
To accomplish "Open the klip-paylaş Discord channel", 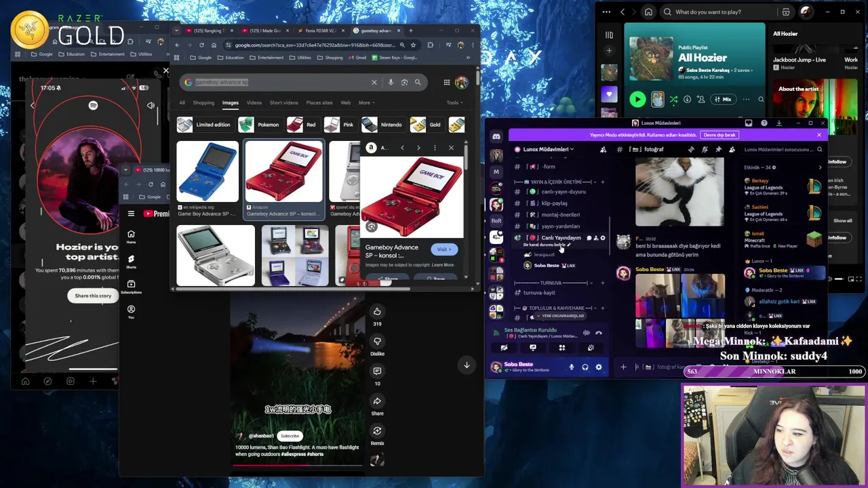I will pos(555,203).
